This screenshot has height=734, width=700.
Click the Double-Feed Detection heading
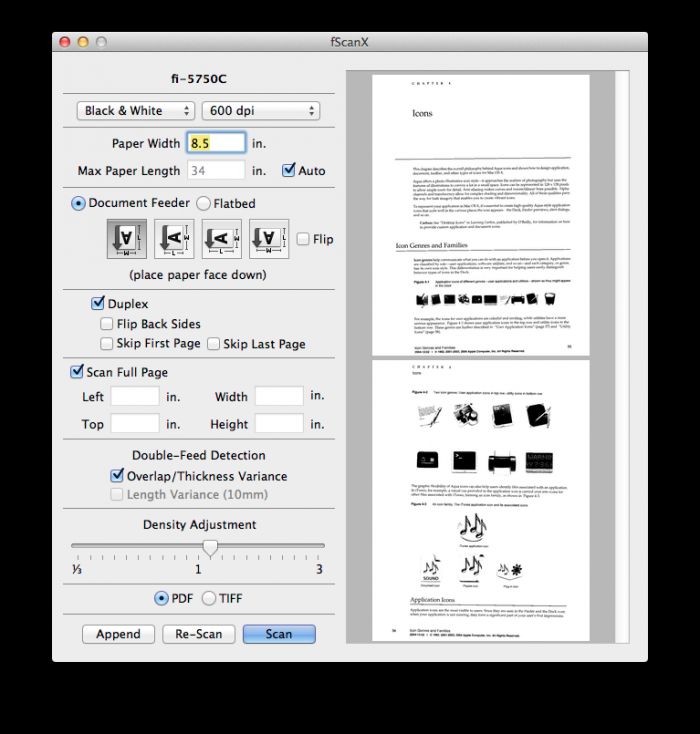199,455
